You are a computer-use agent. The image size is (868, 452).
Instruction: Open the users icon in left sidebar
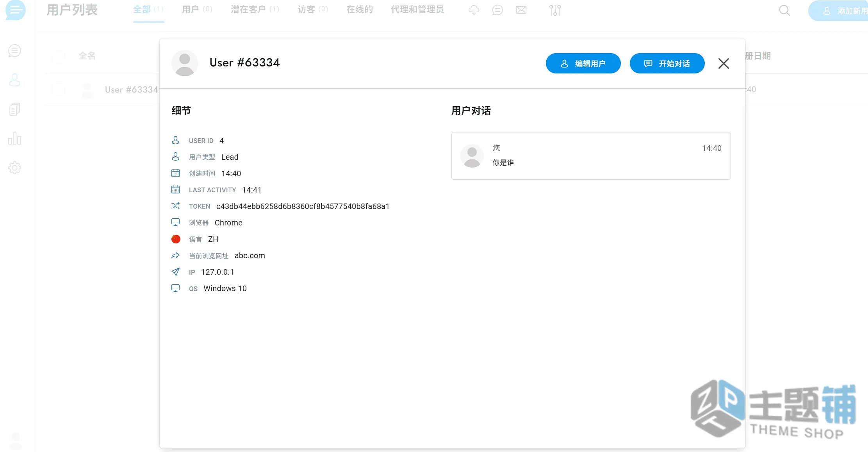point(15,80)
